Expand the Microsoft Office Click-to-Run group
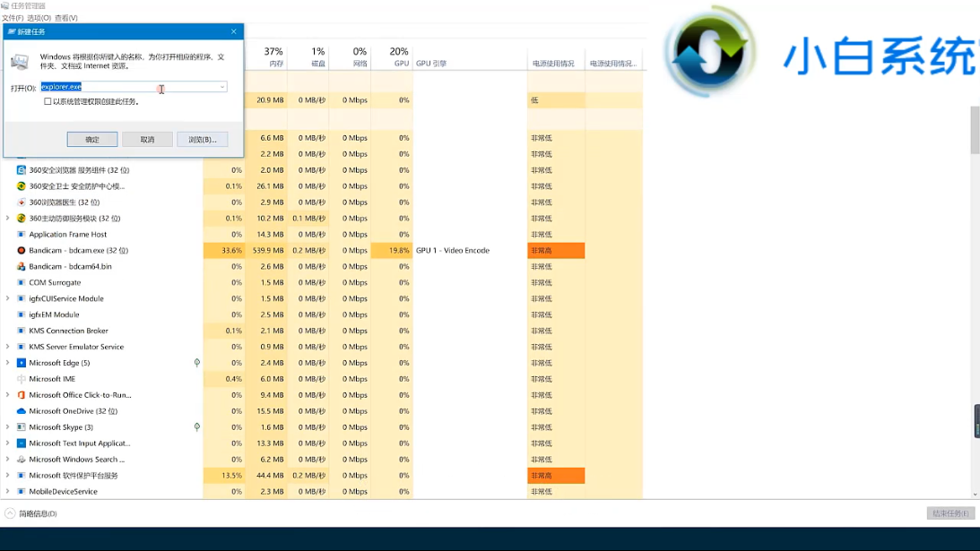This screenshot has height=551, width=980. [x=7, y=395]
